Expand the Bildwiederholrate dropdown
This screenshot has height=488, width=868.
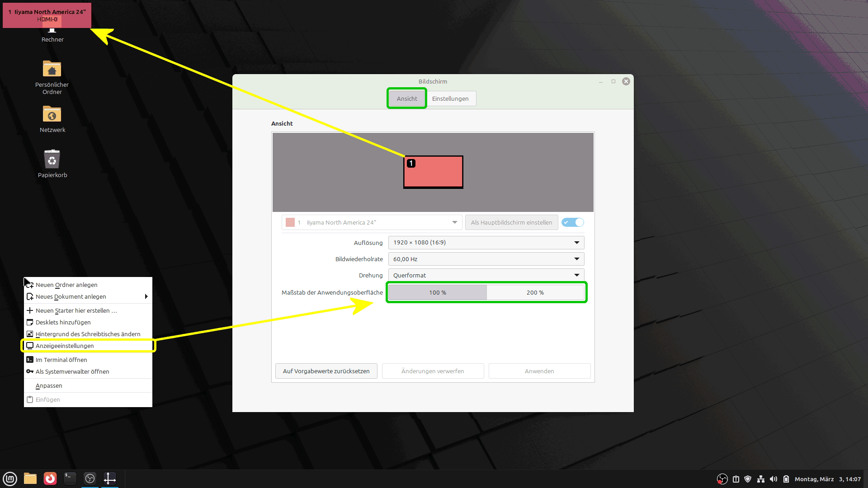coord(486,259)
